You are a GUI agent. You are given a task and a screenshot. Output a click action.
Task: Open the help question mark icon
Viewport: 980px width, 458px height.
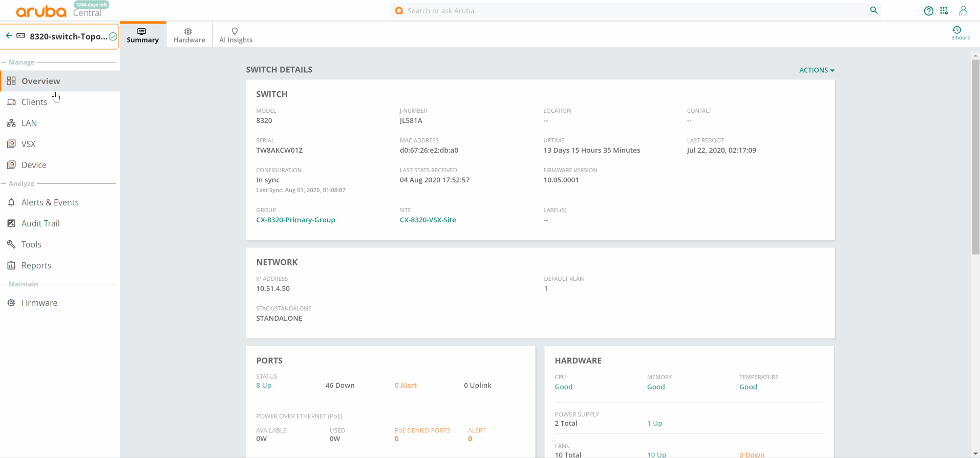pos(928,11)
